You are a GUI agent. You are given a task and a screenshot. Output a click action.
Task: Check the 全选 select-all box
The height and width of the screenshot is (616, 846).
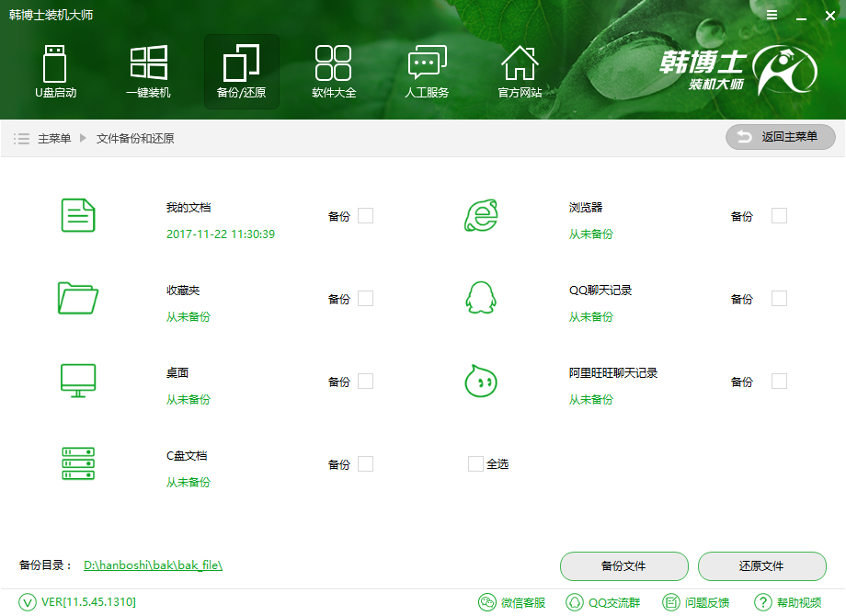click(475, 464)
